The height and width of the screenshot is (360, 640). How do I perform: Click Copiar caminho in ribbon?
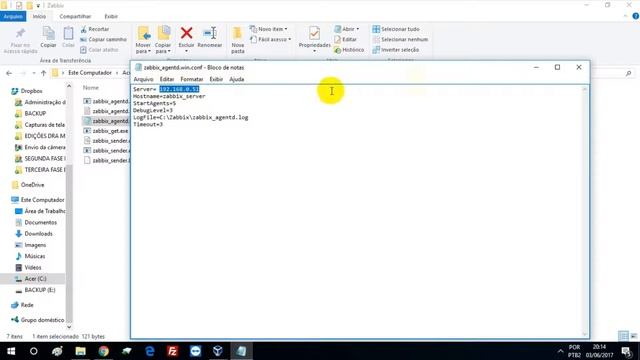[103, 40]
